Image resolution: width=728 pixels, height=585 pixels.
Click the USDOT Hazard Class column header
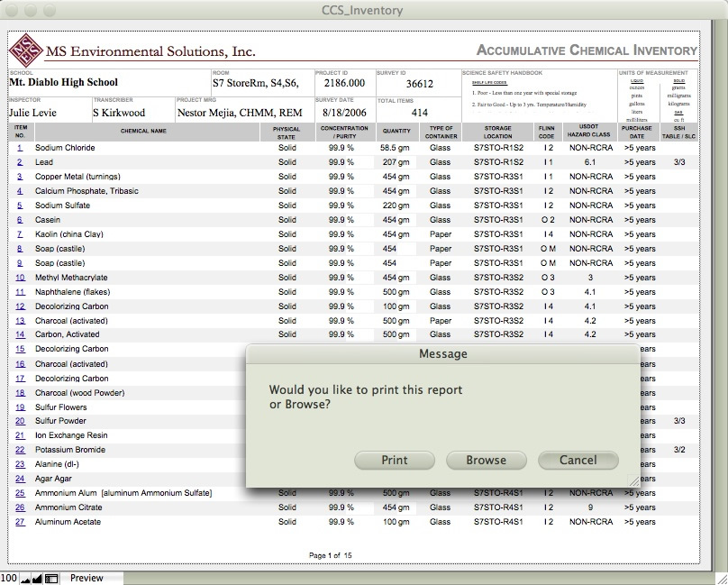588,131
